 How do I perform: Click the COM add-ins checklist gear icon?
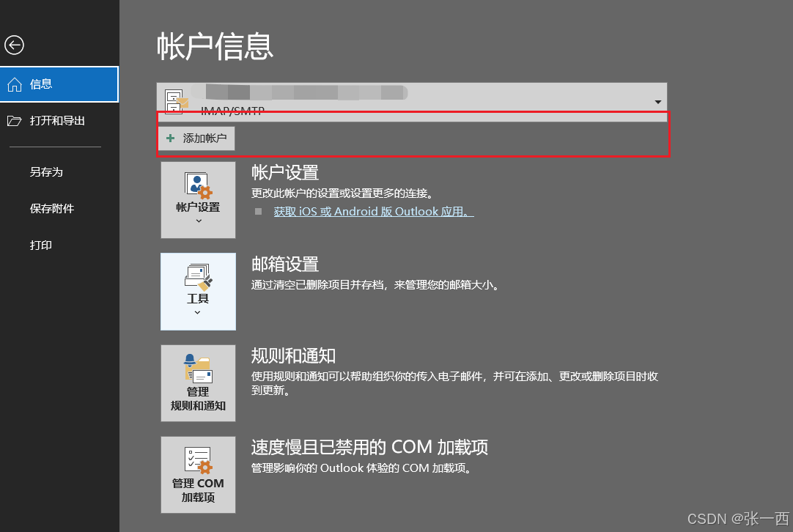(x=198, y=460)
